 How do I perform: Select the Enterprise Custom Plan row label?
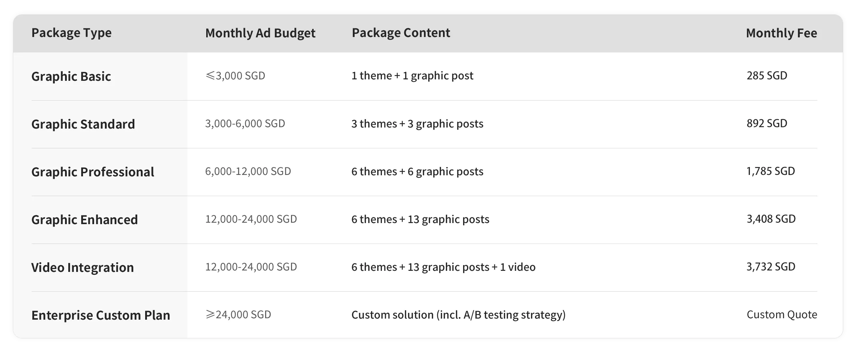[x=101, y=315]
